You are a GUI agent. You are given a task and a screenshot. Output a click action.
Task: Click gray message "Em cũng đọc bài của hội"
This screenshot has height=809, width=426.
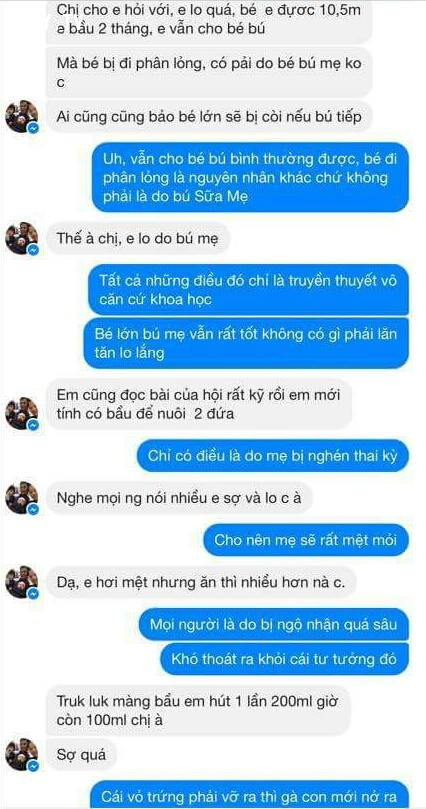[200, 404]
